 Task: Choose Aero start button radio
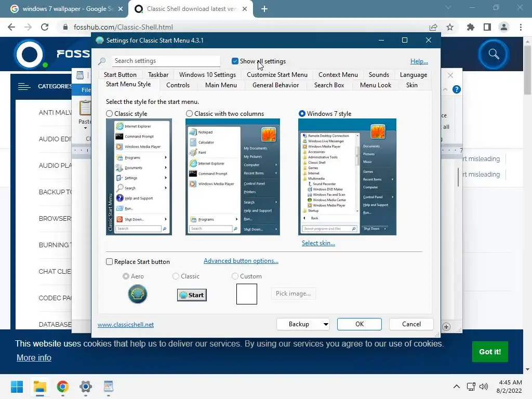click(x=126, y=276)
